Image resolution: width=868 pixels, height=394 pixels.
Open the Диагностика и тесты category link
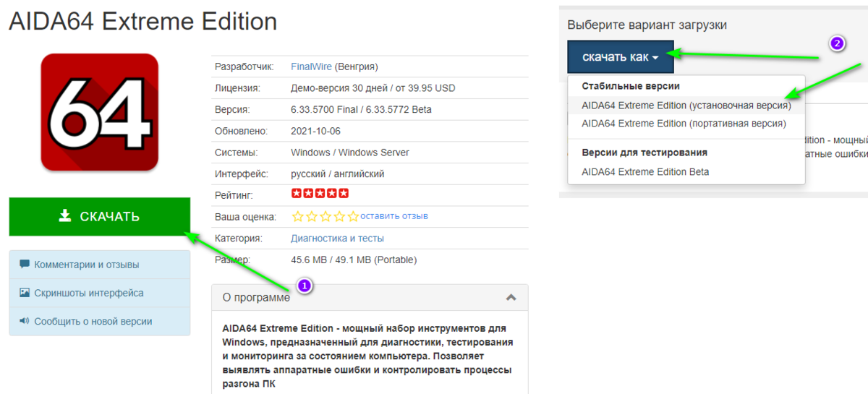point(337,238)
